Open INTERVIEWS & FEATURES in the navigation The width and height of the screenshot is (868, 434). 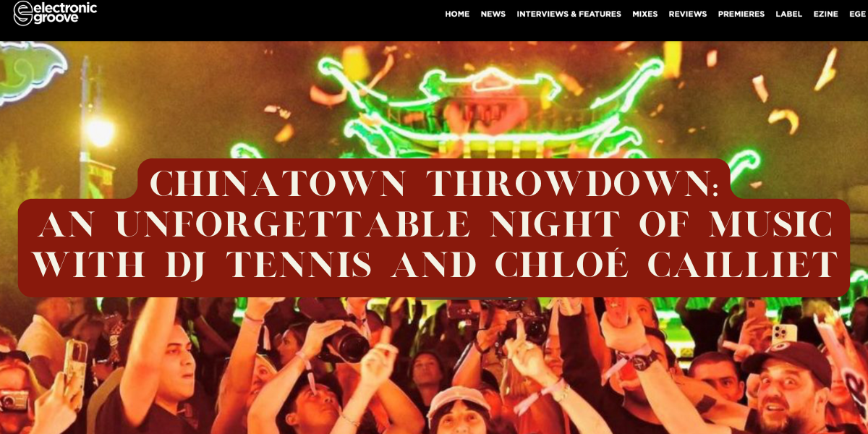click(569, 14)
